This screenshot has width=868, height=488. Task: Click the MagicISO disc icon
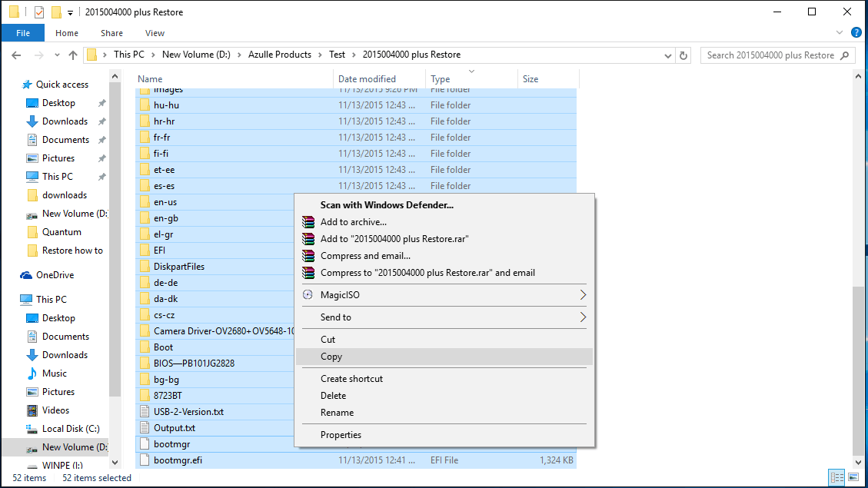(308, 295)
